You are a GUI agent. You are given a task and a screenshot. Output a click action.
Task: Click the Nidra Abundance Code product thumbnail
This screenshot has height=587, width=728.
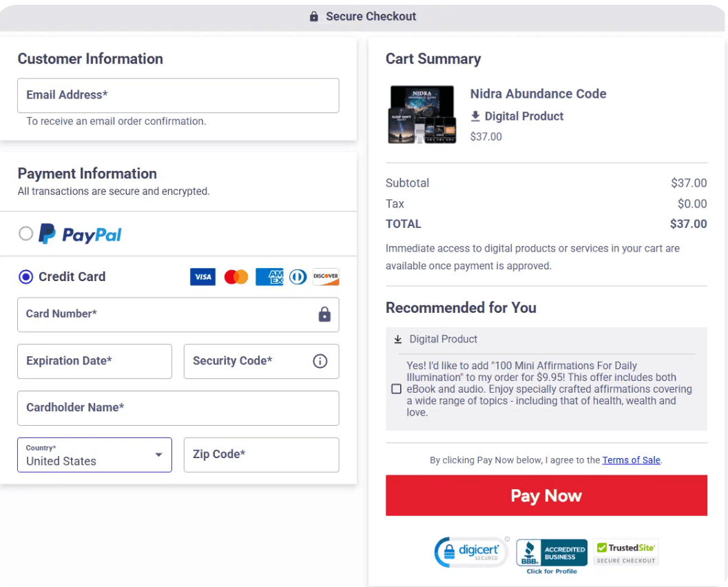pyautogui.click(x=422, y=114)
